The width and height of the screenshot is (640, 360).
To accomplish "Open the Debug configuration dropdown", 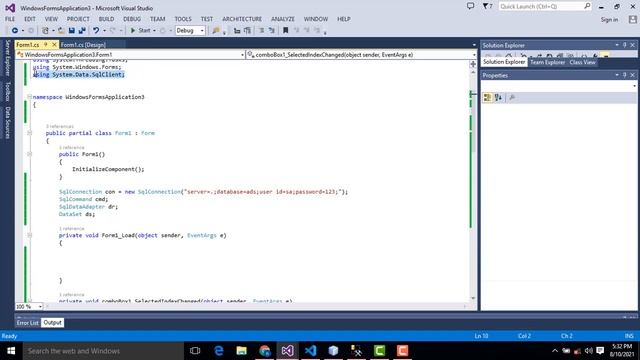I will (190, 31).
